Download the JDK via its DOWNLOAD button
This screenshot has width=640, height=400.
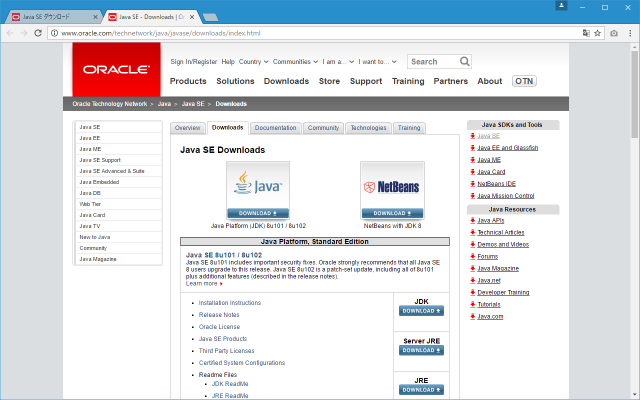421,311
